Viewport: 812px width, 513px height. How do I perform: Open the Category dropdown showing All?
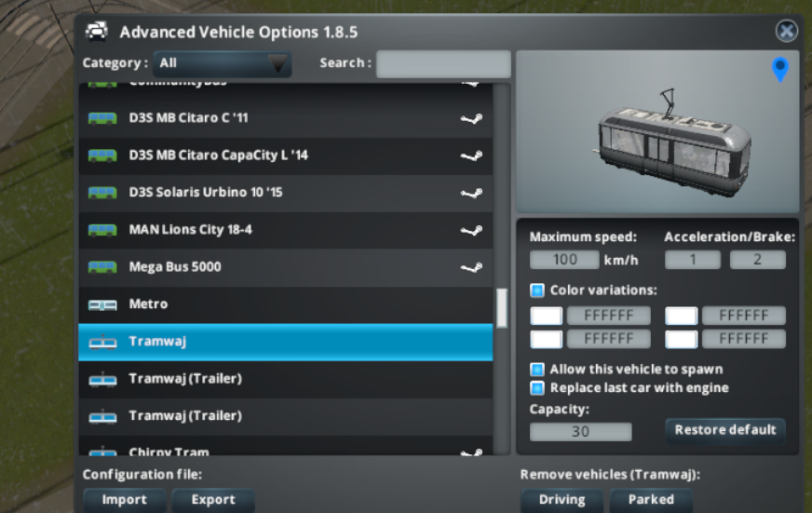[x=223, y=63]
